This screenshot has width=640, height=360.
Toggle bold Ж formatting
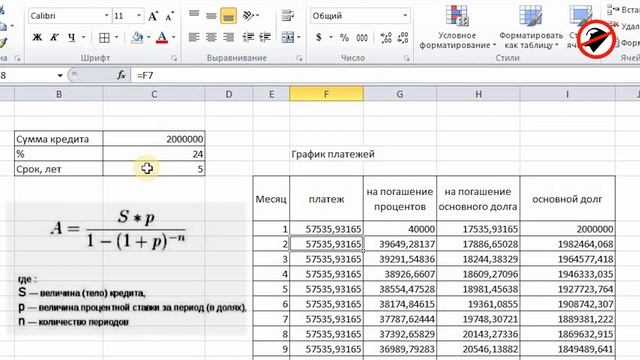(37, 38)
